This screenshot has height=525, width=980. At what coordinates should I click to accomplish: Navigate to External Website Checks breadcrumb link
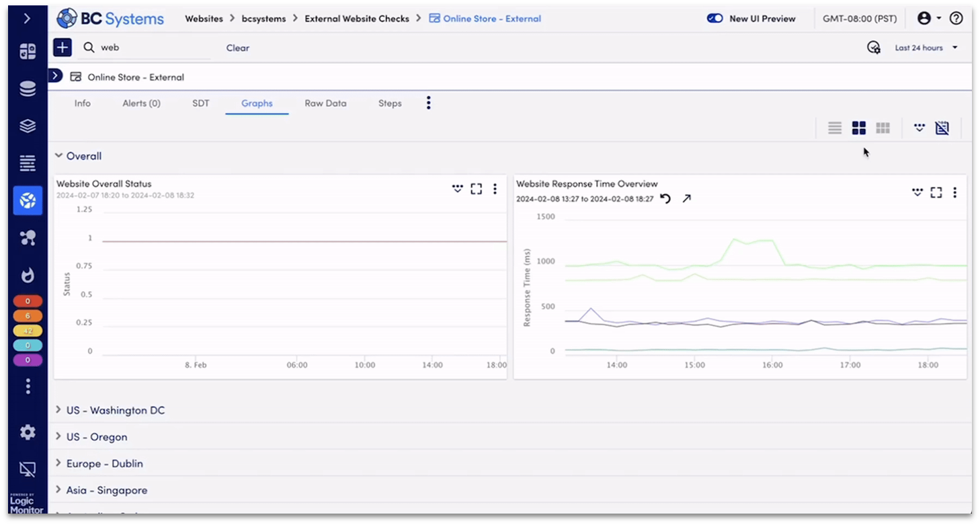coord(357,19)
